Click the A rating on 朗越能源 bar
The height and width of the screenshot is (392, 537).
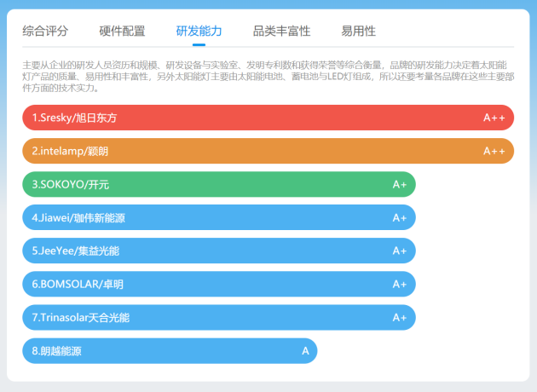coord(305,351)
